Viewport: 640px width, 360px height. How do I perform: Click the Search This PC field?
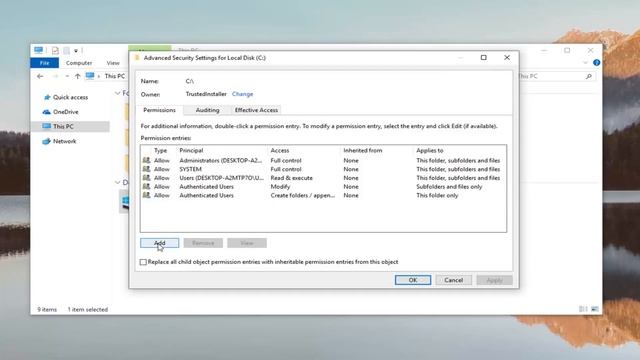tap(556, 76)
